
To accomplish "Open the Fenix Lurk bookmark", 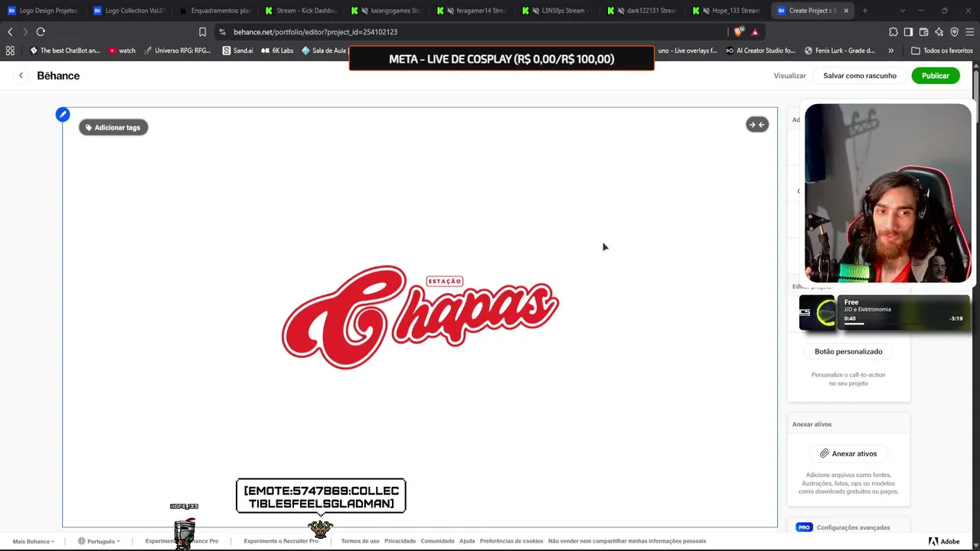I will 839,51.
